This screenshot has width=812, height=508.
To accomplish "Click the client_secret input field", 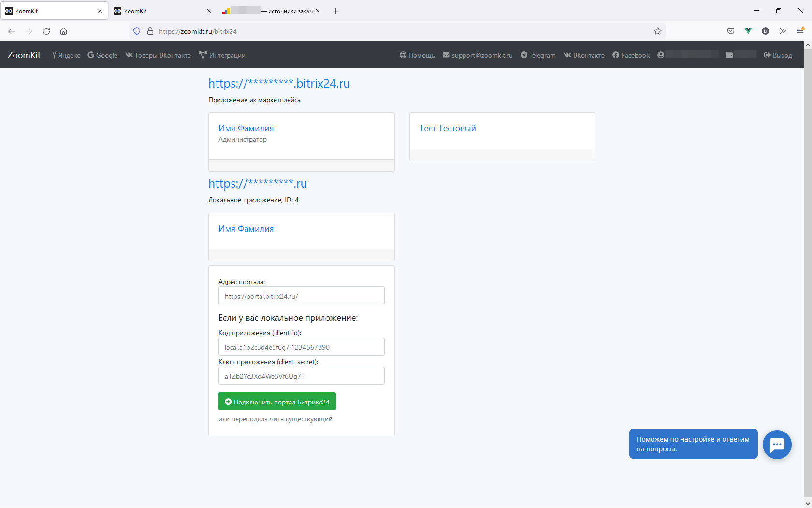I will [302, 376].
